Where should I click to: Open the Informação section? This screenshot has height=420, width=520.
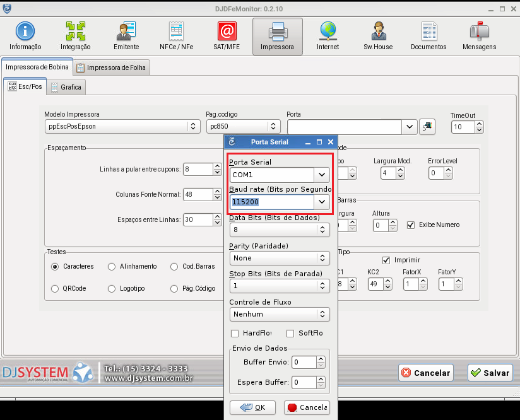click(x=25, y=36)
